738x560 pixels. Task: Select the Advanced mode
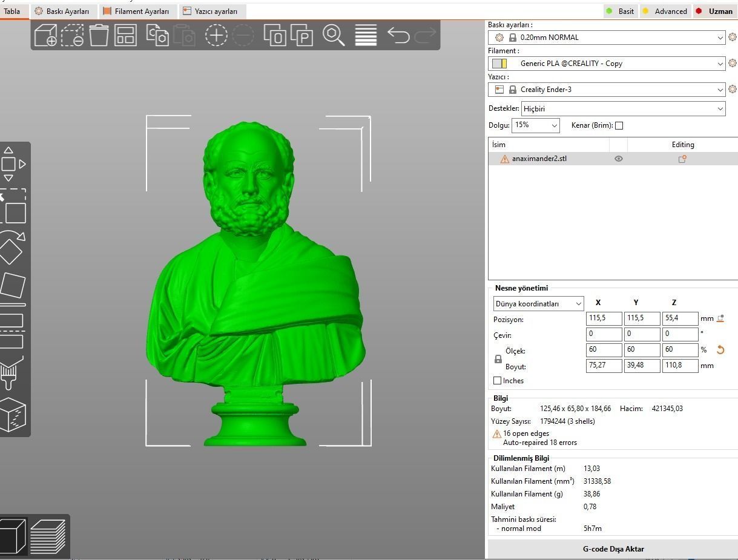(665, 11)
